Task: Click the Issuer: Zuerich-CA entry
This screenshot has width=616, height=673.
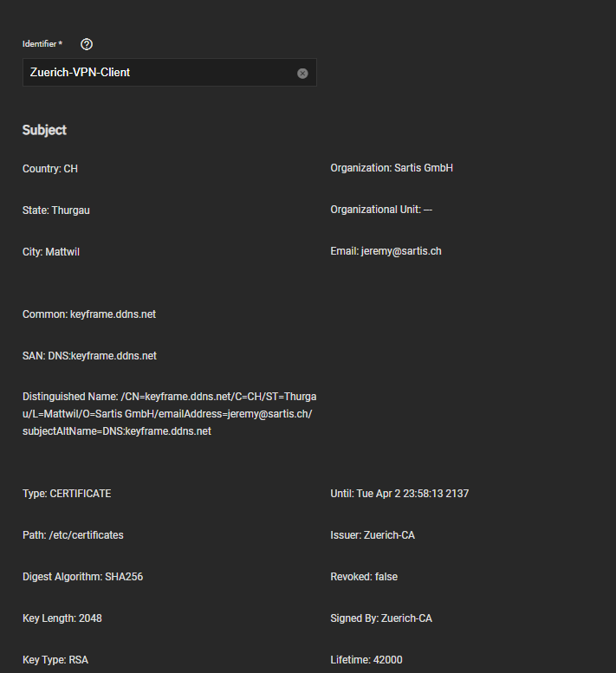Action: click(x=373, y=535)
